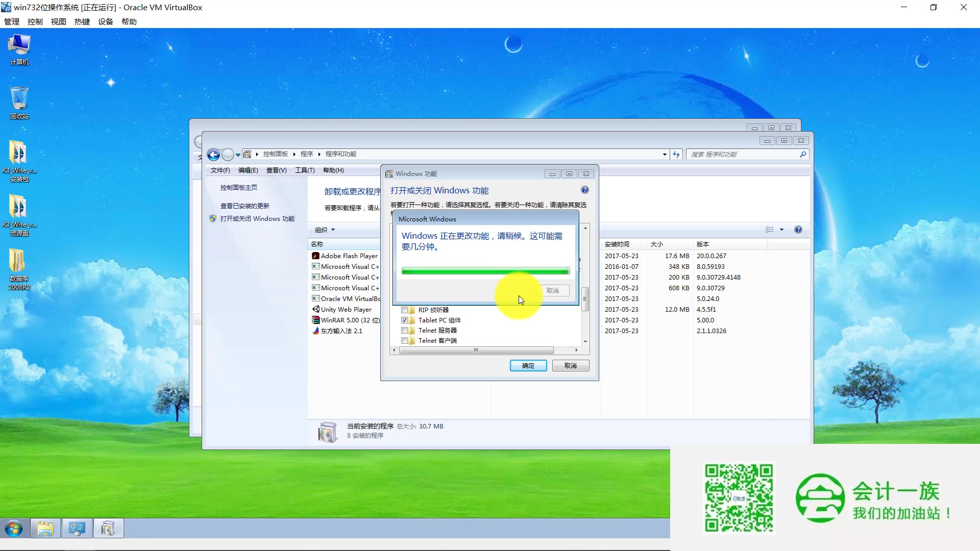Click the control panel icon in the address bar
The image size is (980, 551).
[248, 154]
